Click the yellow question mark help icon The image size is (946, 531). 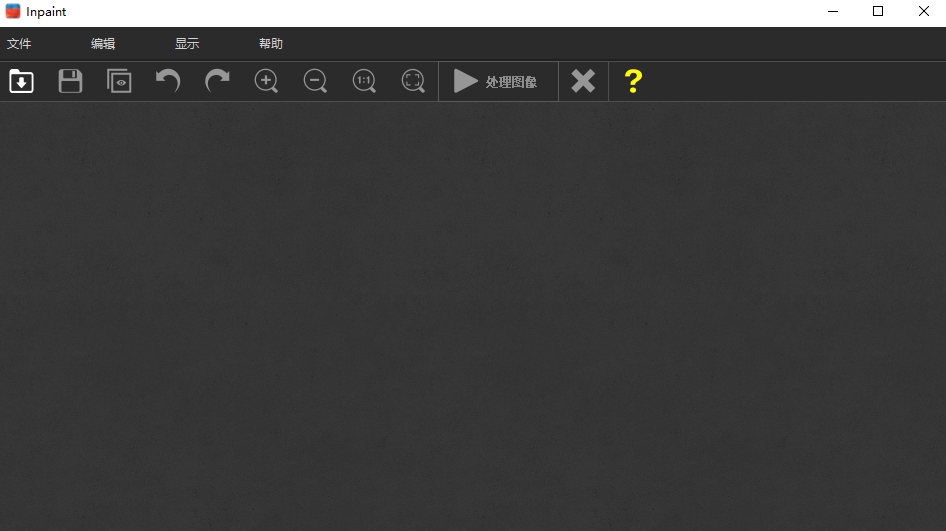coord(633,81)
